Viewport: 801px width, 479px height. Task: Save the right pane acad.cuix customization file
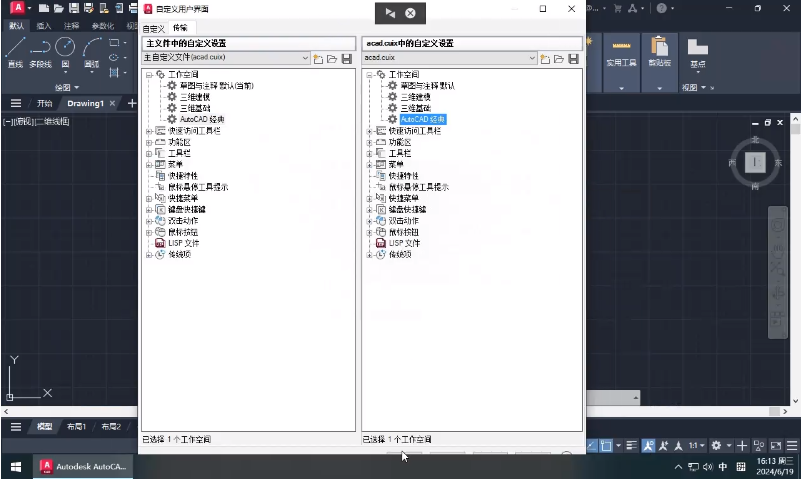[x=574, y=59]
